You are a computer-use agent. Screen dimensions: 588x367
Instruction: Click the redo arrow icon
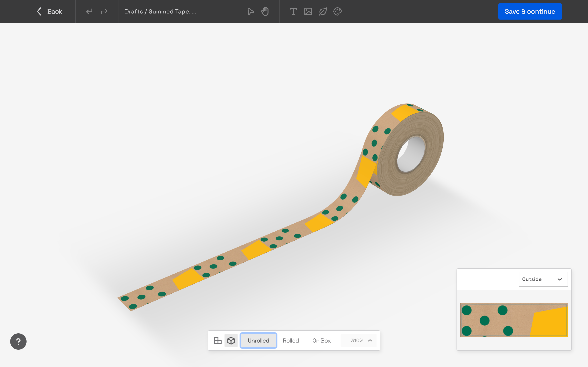tap(104, 11)
